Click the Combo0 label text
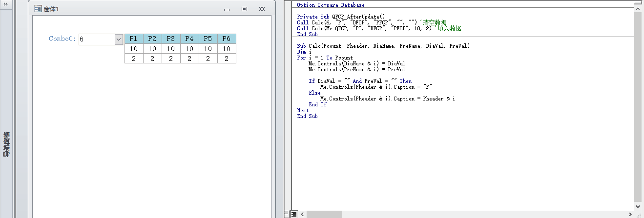Image resolution: width=644 pixels, height=218 pixels. pos(63,39)
